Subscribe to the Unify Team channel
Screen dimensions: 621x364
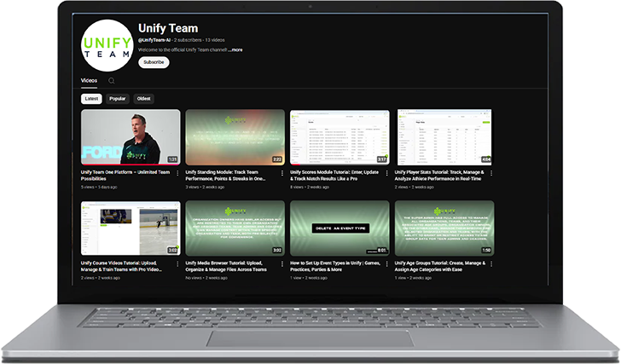(154, 62)
